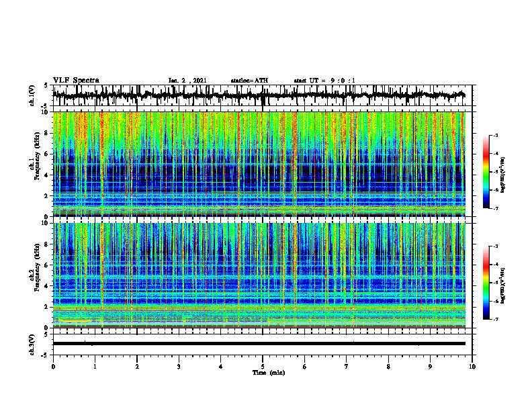This screenshot has height=411, width=532.
Task: Click the ch.2 spectrogram color bar
Action: coord(486,283)
